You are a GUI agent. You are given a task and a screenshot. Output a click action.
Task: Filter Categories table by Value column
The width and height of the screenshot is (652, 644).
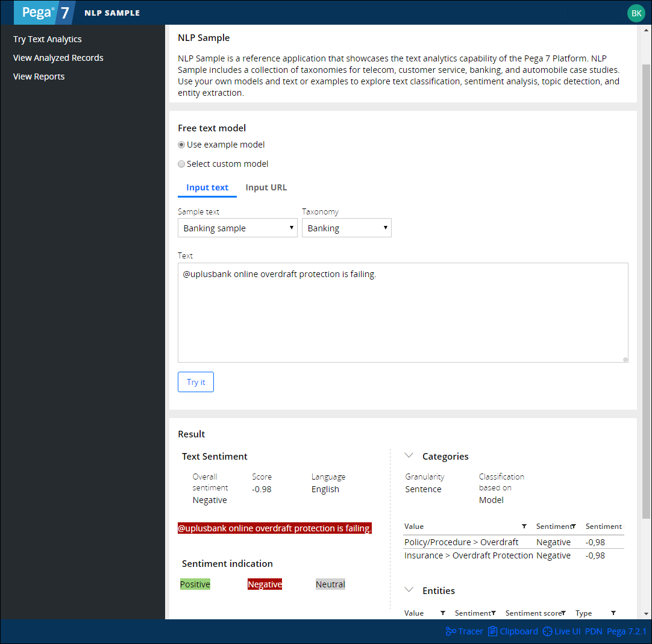pyautogui.click(x=524, y=527)
